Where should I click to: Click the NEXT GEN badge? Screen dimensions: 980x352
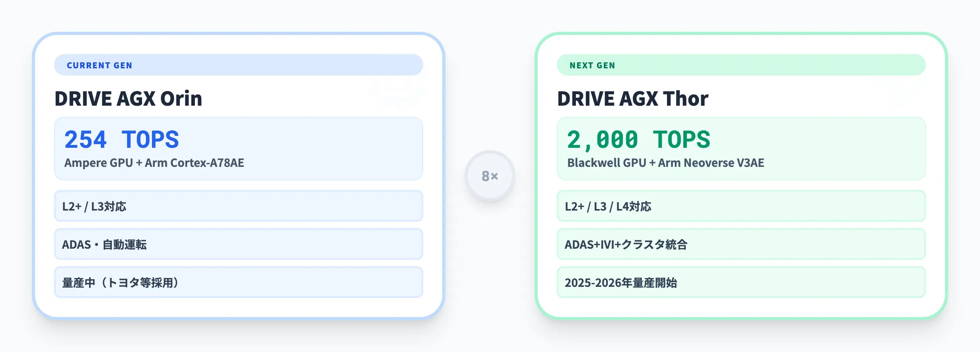coord(741,65)
